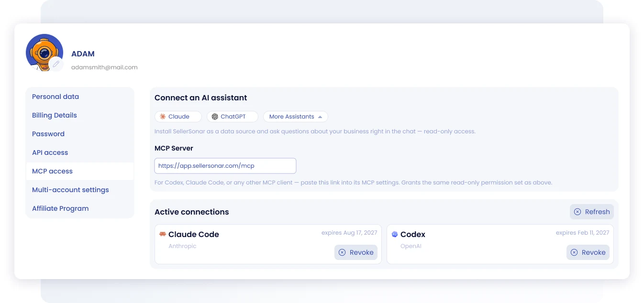The image size is (644, 303).
Task: Click the ADAM username
Action: coord(83,54)
